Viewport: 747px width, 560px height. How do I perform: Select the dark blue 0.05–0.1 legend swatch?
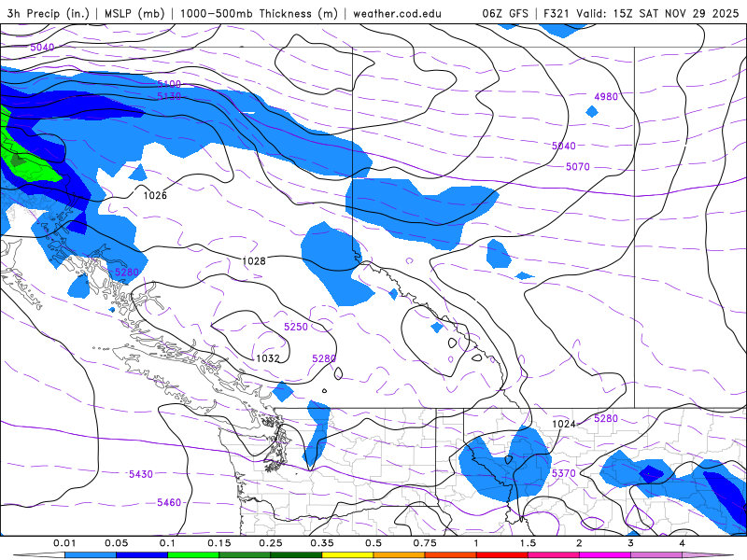pos(142,555)
